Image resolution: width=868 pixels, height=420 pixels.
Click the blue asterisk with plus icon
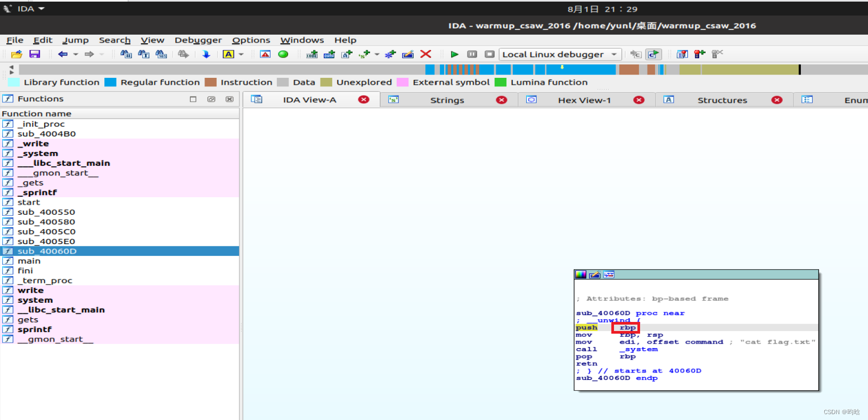click(390, 54)
